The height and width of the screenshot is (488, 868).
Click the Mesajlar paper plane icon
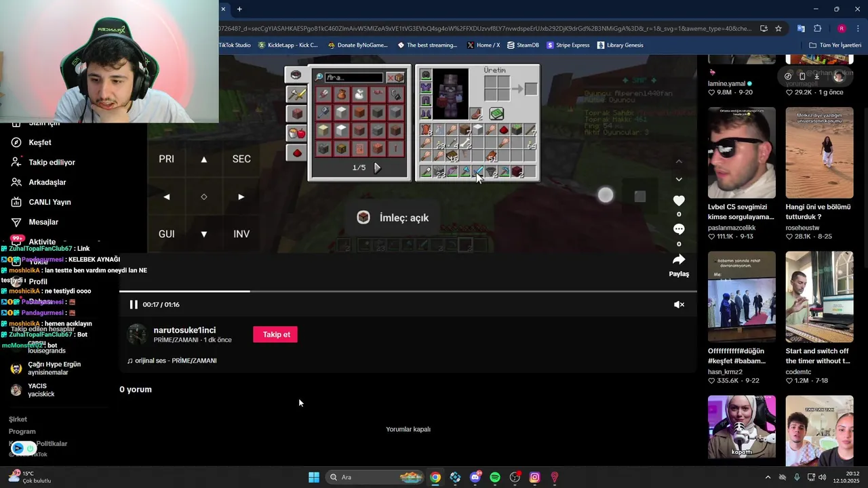pyautogui.click(x=16, y=222)
